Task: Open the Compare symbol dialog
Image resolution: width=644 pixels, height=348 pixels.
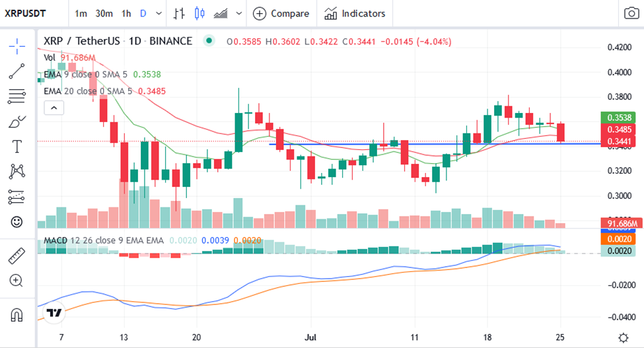Action: (281, 14)
